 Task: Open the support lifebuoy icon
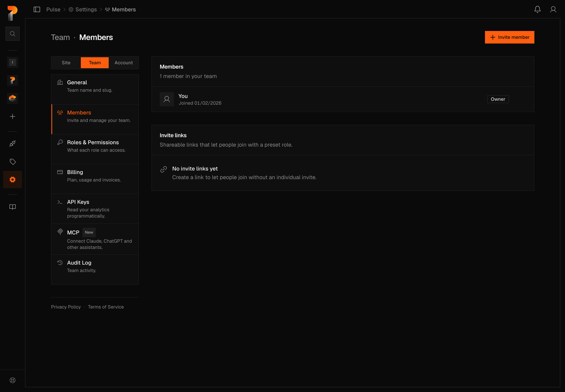coord(13,380)
